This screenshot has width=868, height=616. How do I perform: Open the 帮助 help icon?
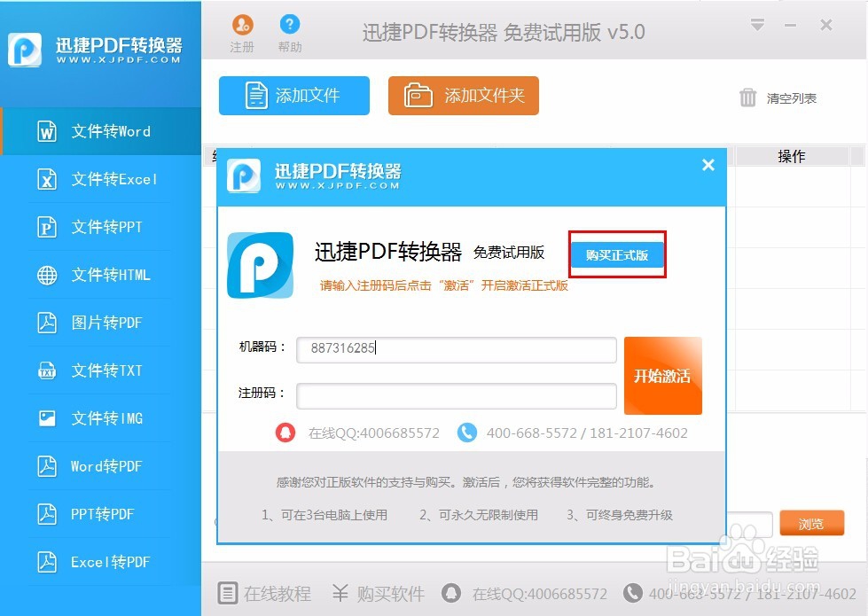[290, 34]
